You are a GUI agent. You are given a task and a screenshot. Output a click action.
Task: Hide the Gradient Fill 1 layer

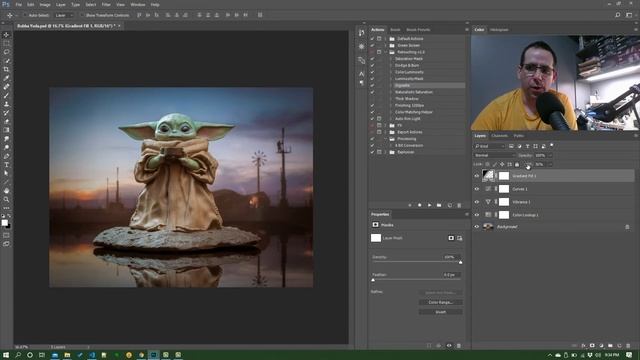click(476, 176)
